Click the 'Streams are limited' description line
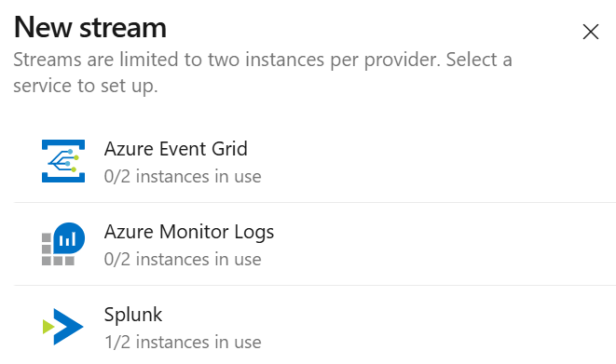This screenshot has width=616, height=364. [263, 60]
